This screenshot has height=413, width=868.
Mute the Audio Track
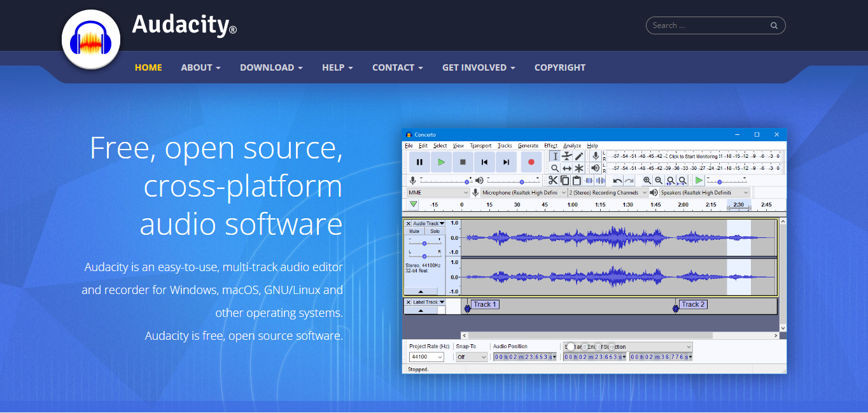414,231
